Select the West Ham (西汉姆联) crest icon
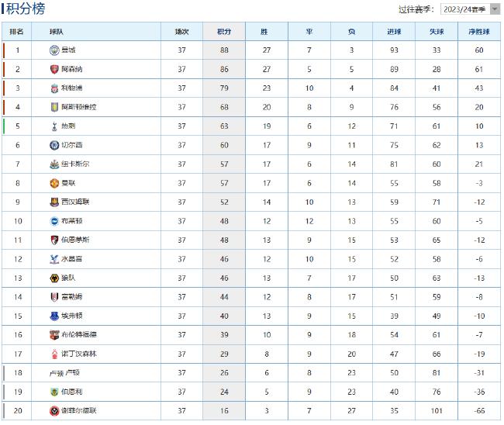Screen dimensions: 504x425 (x=54, y=202)
